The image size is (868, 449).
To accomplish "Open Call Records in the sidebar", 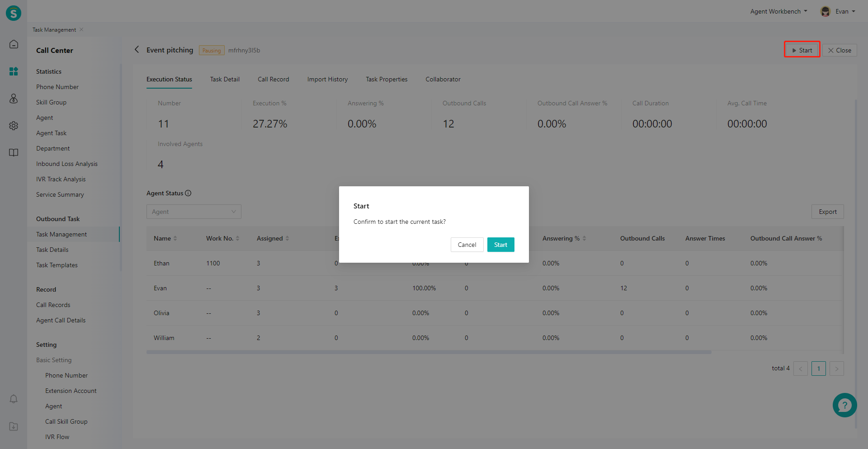I will pyautogui.click(x=53, y=305).
